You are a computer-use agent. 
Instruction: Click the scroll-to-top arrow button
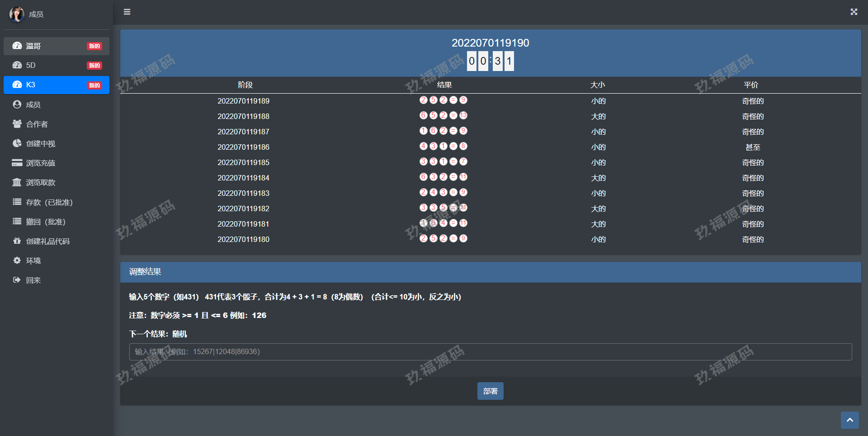(849, 420)
